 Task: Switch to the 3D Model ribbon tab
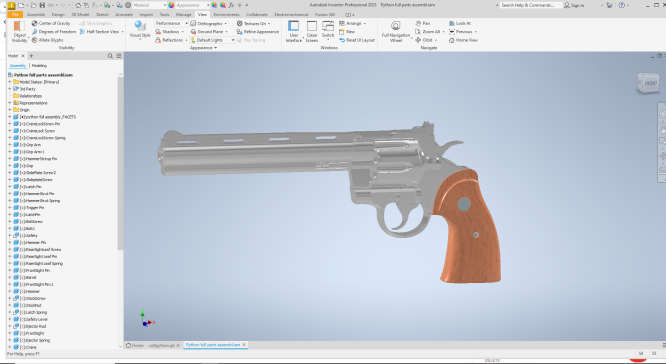(80, 14)
